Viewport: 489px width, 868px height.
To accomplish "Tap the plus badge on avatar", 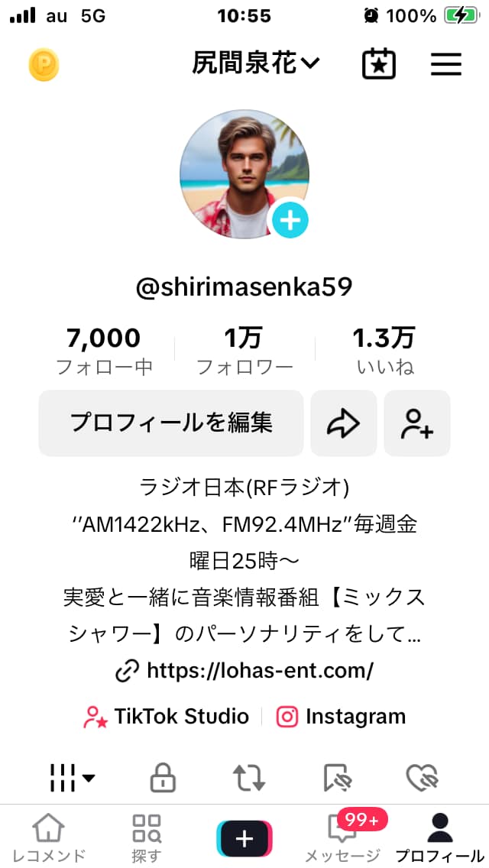I will tap(290, 220).
